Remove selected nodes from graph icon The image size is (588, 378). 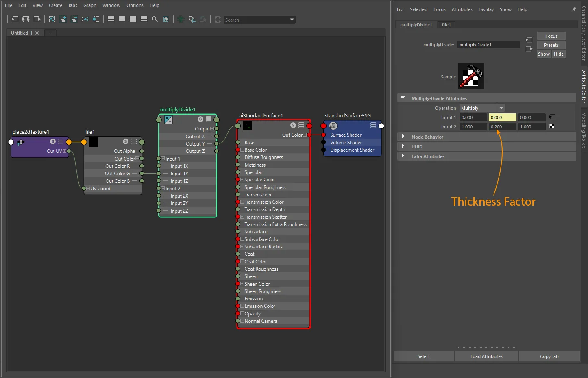74,19
